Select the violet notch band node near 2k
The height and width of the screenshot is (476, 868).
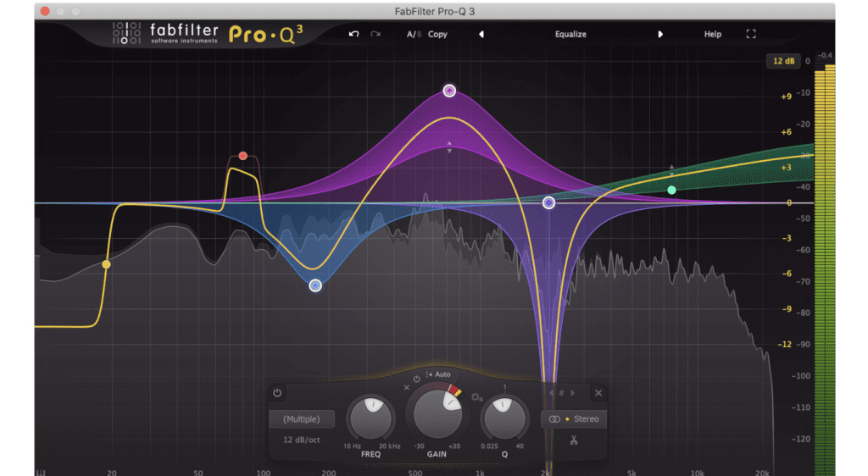point(548,203)
